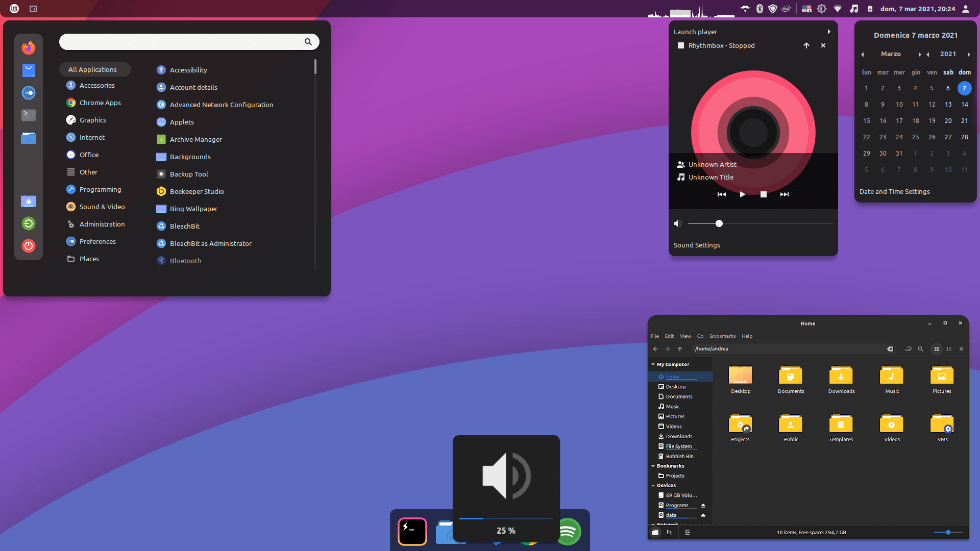Switch file manager to list view
Viewport: 980px width, 551px height.
point(949,349)
